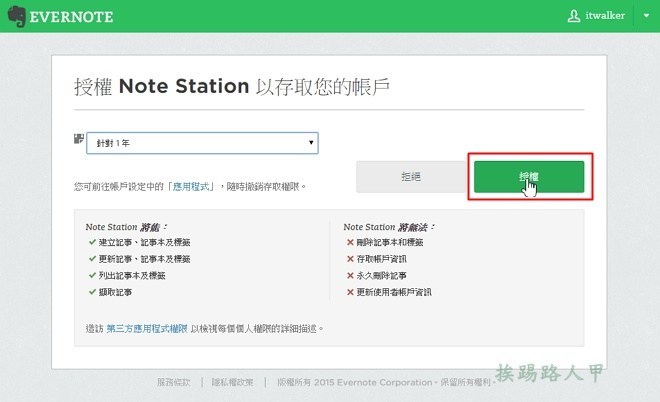Screen dimensions: 660x402
Task: Open the 應用程式 link
Action: click(191, 186)
